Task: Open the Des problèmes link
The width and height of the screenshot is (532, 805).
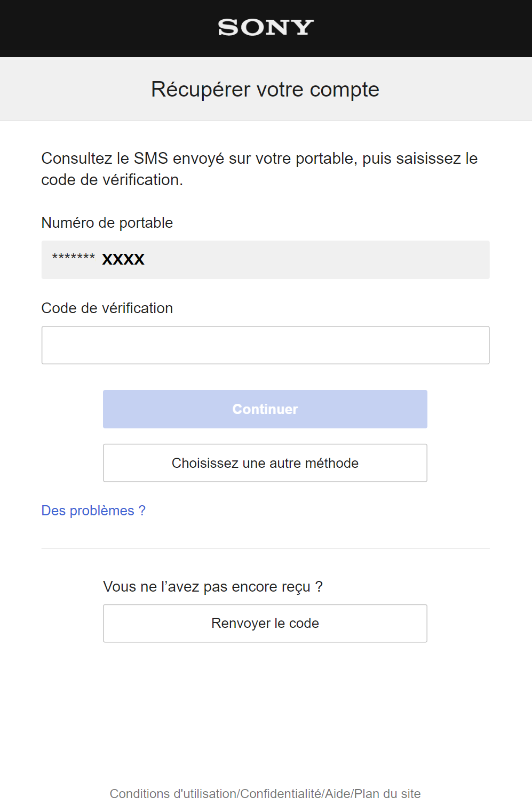Action: point(93,511)
